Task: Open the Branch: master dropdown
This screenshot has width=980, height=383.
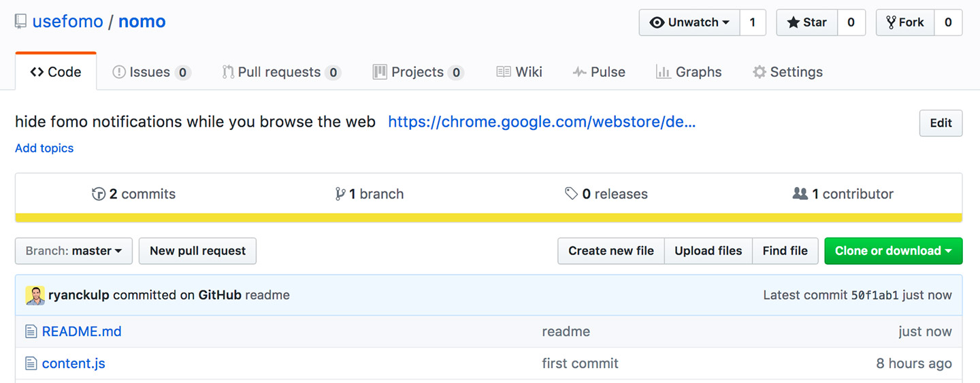Action: (74, 251)
